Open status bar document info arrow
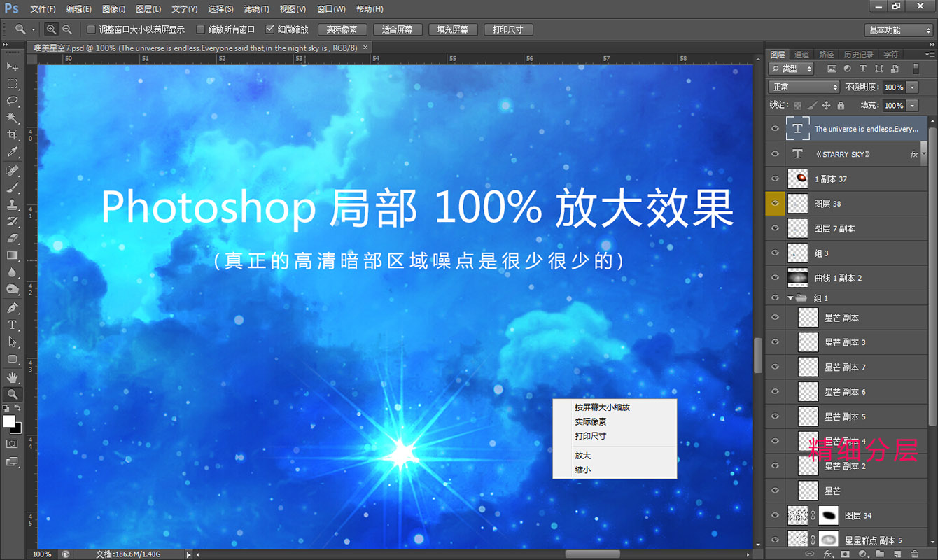The image size is (938, 560). [x=188, y=554]
